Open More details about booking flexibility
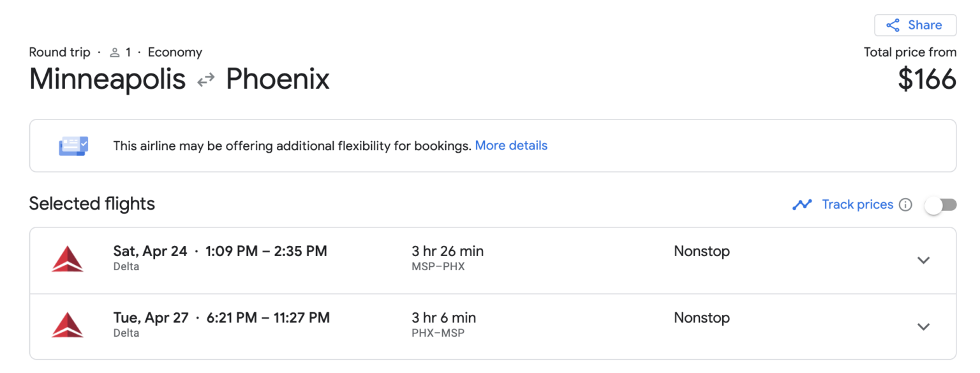Viewport: 980px width, 373px height. pyautogui.click(x=510, y=145)
